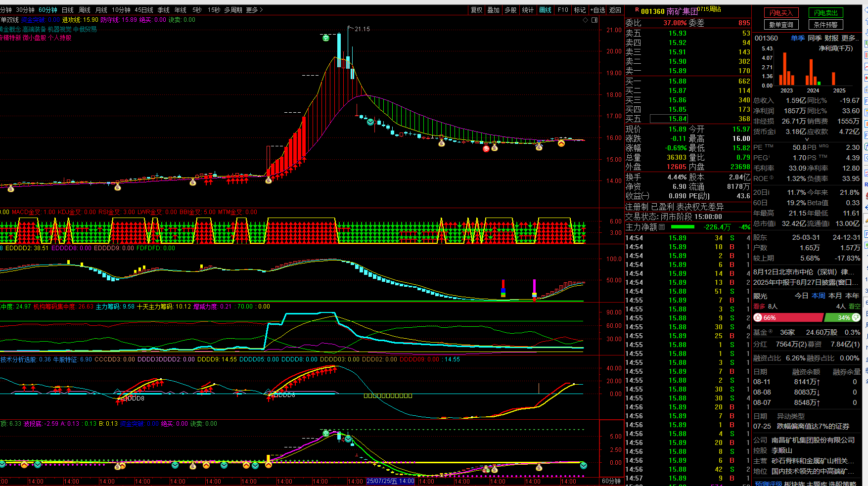Select the 45日线 period tab

(x=144, y=10)
